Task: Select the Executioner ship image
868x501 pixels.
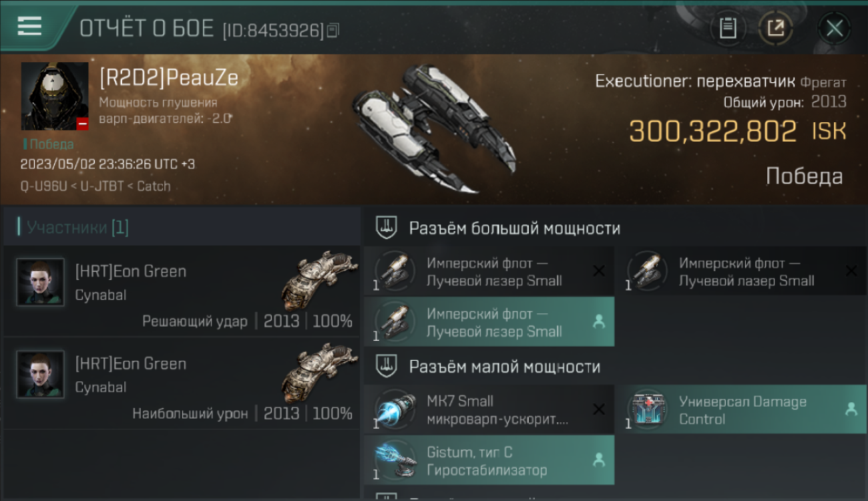Action: [434, 127]
